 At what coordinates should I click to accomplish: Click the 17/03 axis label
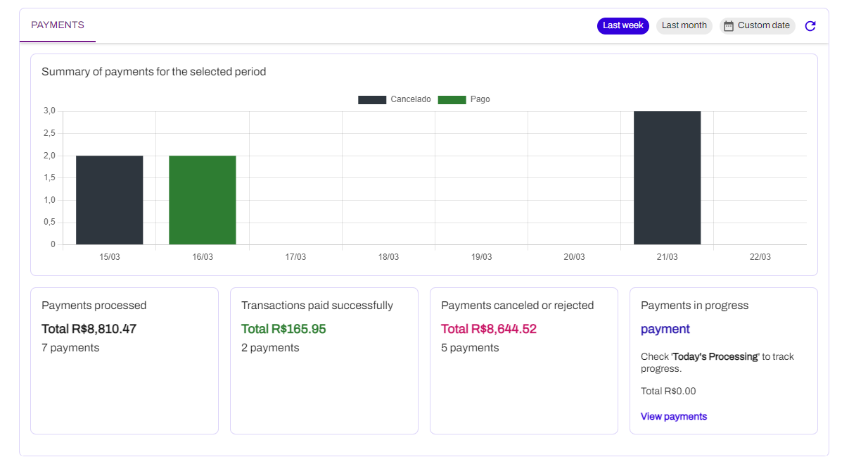(295, 257)
